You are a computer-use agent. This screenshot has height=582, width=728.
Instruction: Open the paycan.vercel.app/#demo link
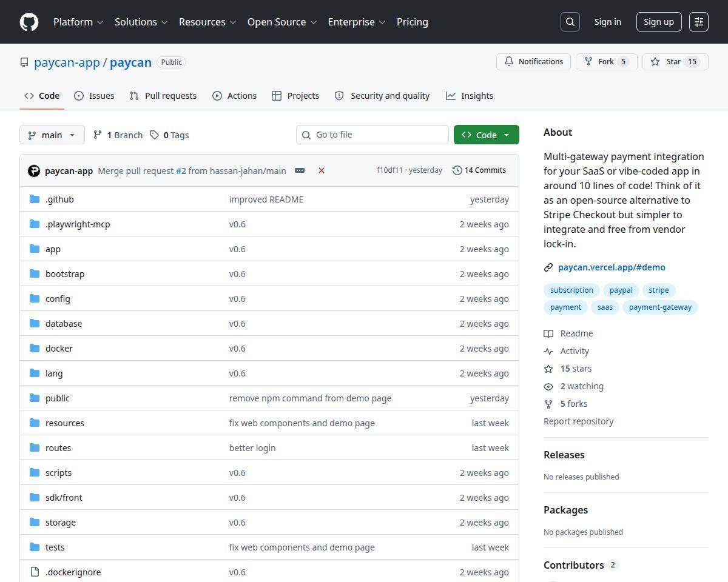(x=612, y=267)
